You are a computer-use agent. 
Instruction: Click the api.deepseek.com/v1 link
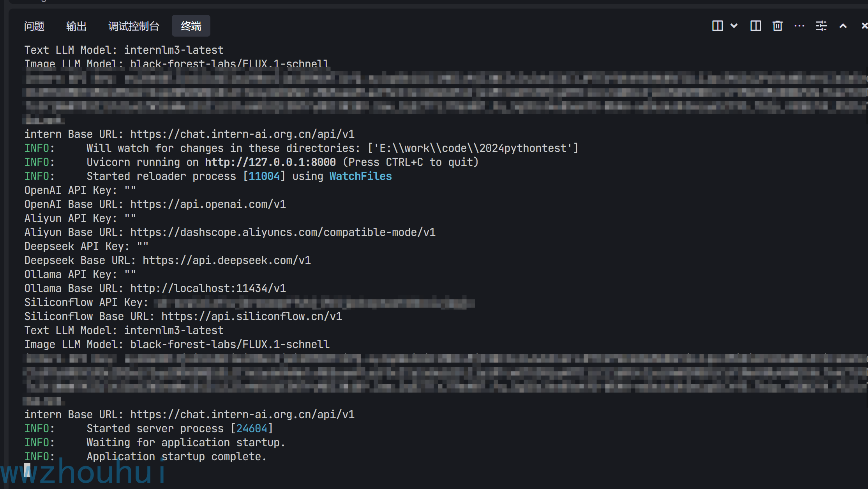tap(227, 260)
